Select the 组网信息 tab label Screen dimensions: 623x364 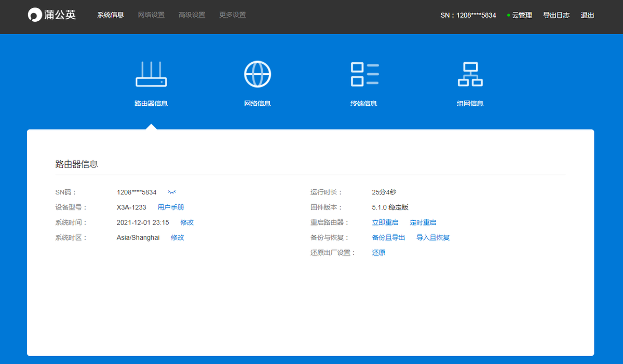[x=470, y=104]
